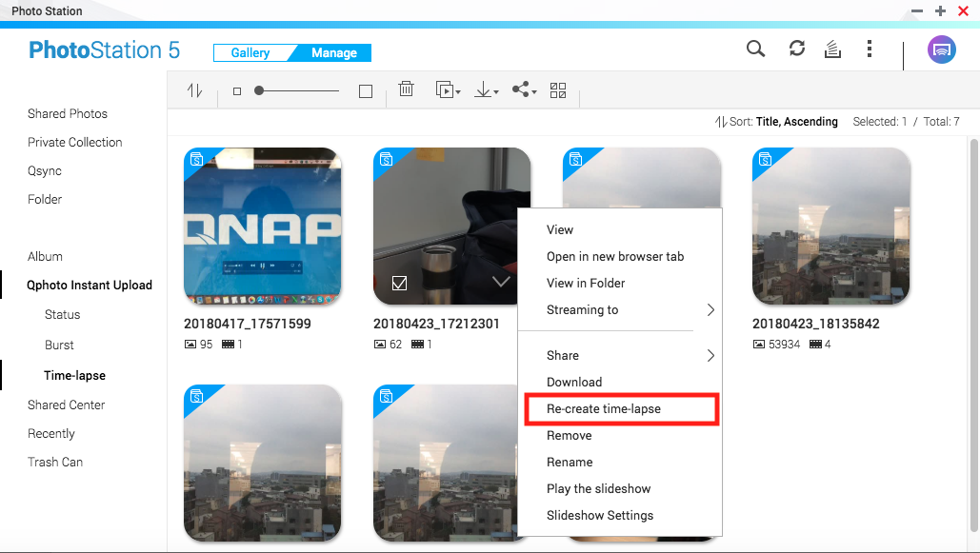Click the multi-select grid icon
Viewport: 980px width, 553px height.
click(558, 90)
